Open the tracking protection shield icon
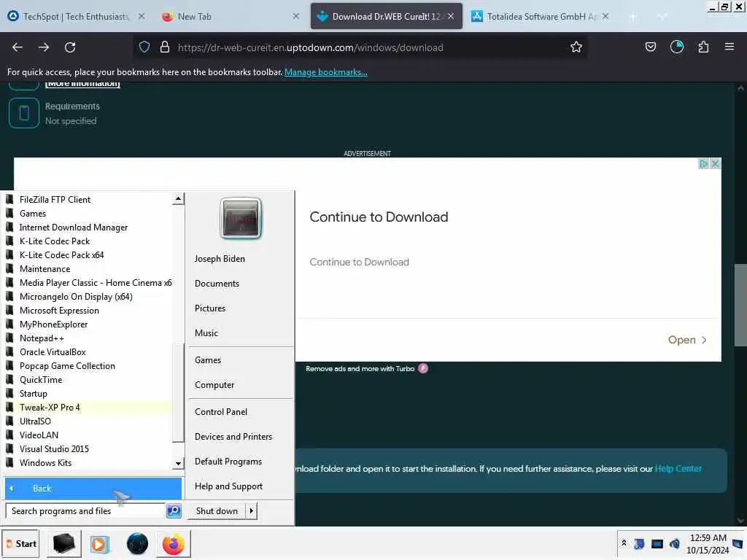The image size is (747, 560). (144, 47)
